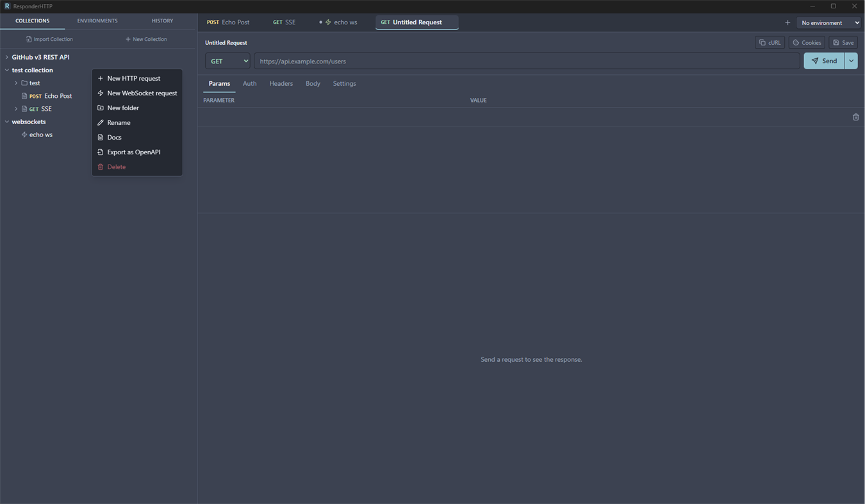The height and width of the screenshot is (504, 865).
Task: Open the GET method dropdown
Action: point(227,61)
